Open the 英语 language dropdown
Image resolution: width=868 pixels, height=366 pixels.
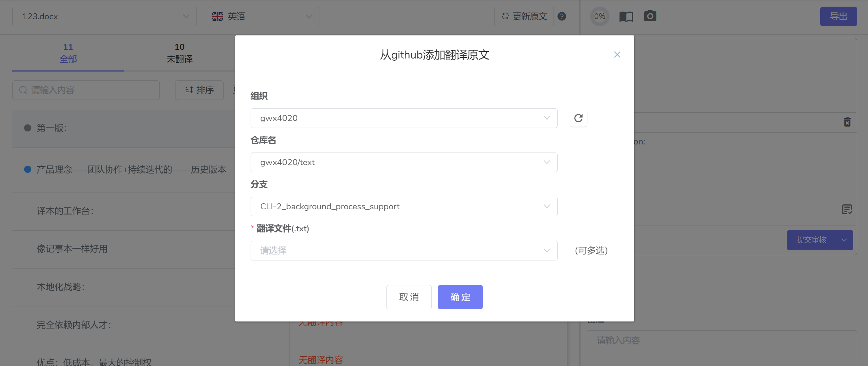coord(264,16)
